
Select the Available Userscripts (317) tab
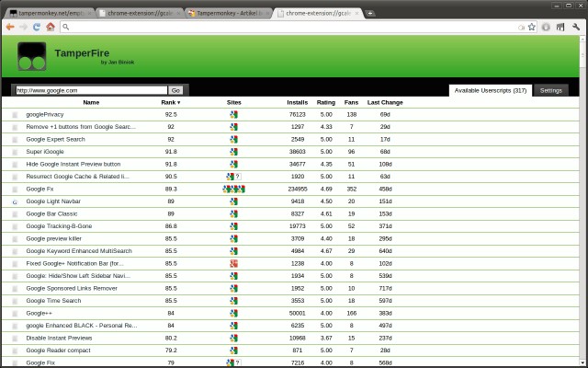491,90
